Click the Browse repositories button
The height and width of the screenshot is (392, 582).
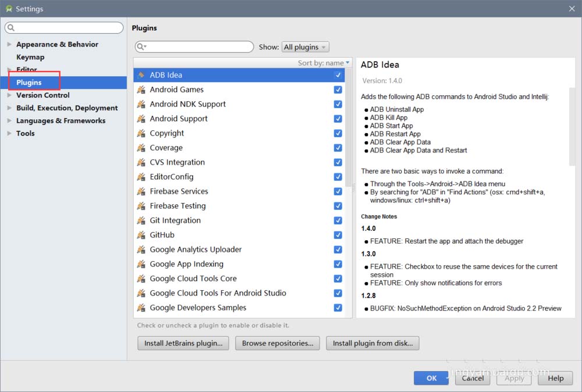(277, 343)
